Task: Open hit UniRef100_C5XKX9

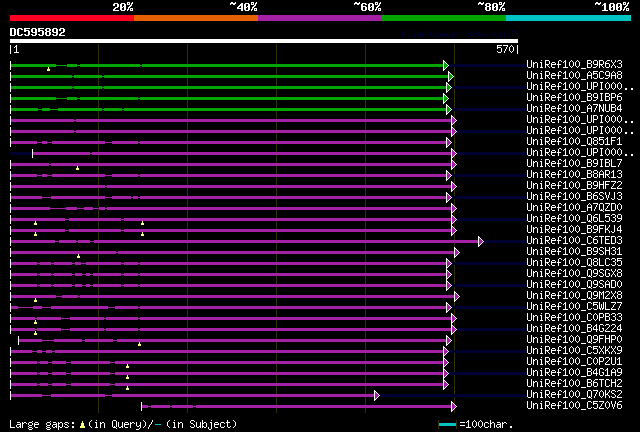Action: (x=574, y=351)
